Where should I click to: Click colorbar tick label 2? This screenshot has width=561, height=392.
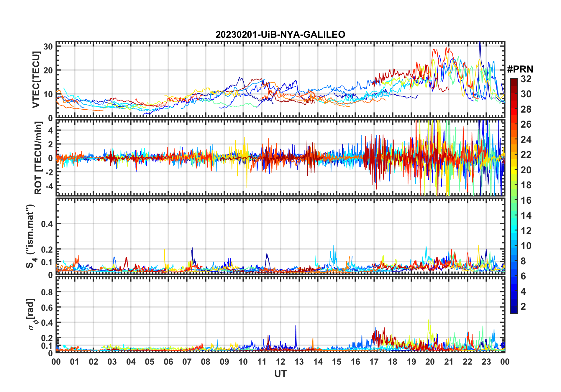coord(523,306)
